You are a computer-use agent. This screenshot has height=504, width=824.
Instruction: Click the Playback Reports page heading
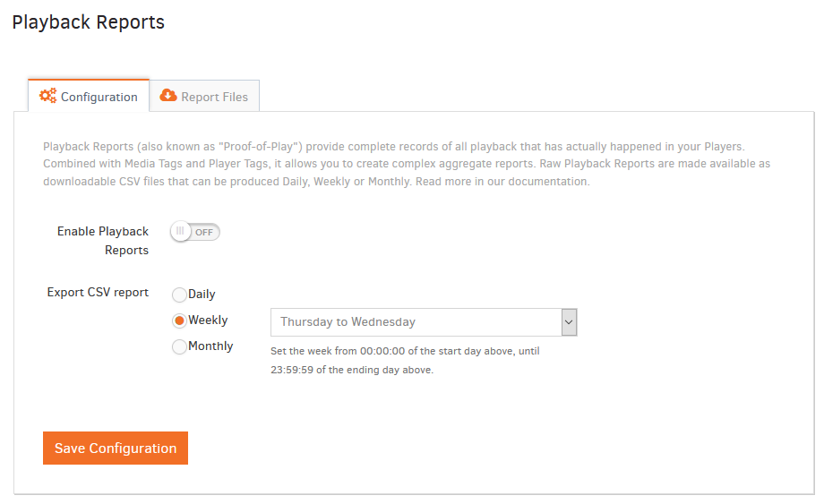tap(89, 22)
